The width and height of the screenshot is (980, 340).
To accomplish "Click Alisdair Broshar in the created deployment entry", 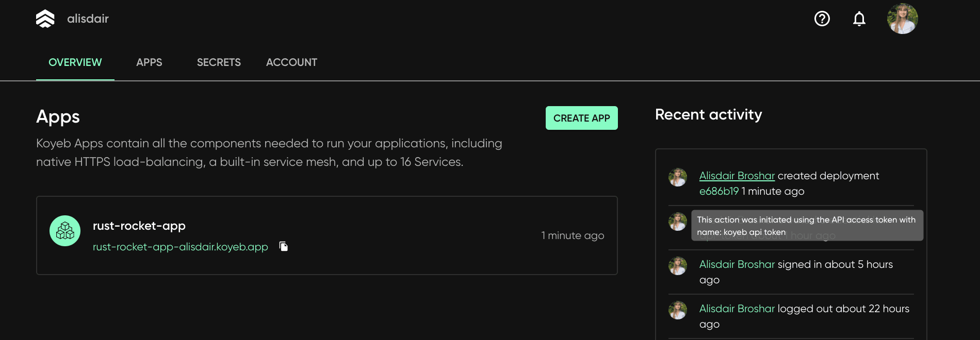I will tap(737, 176).
